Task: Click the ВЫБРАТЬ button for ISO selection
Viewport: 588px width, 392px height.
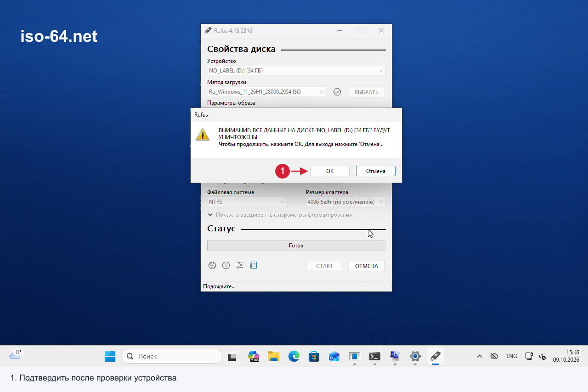Action: tap(367, 92)
